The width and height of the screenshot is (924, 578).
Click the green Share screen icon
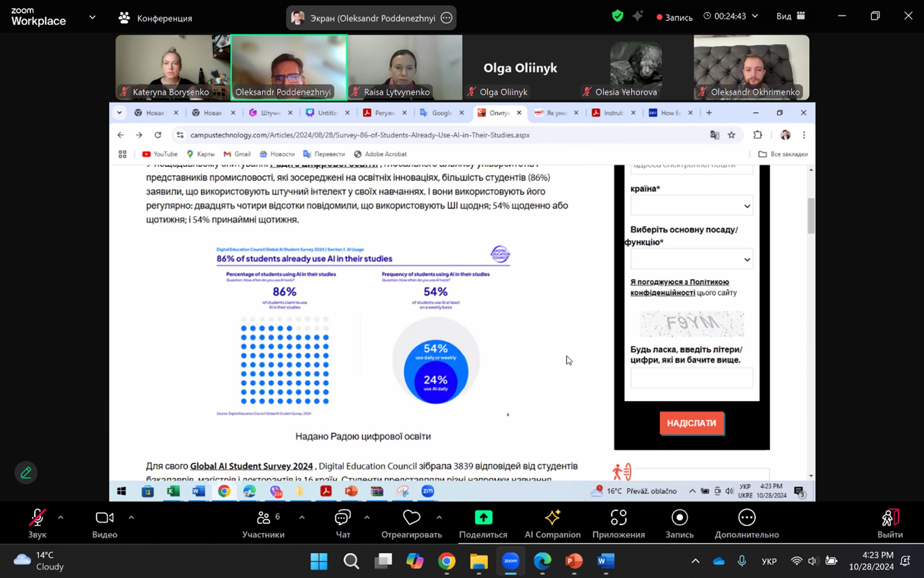(x=483, y=518)
